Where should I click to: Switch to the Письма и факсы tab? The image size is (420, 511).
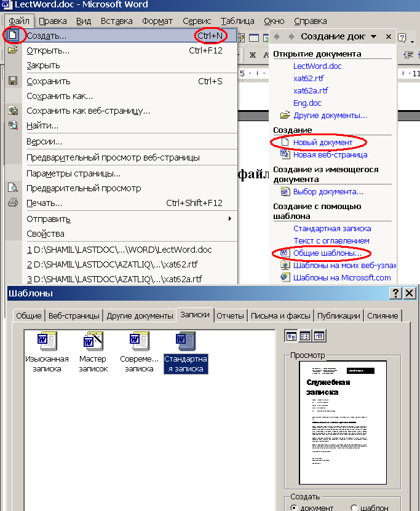(x=280, y=315)
